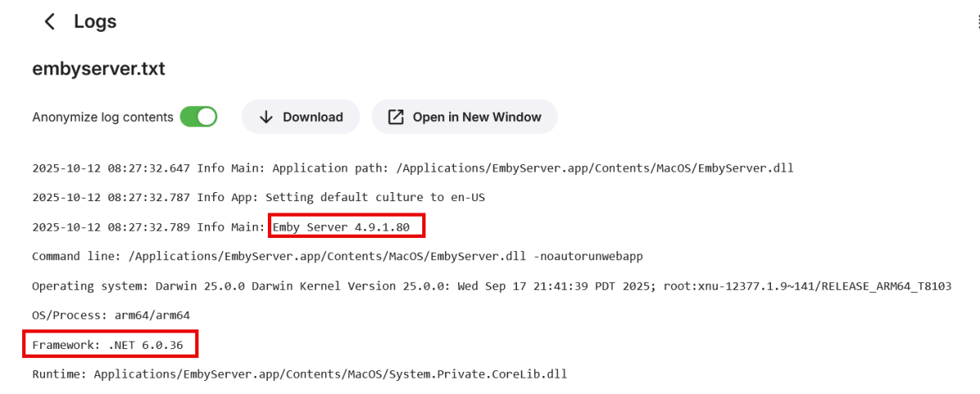Image resolution: width=980 pixels, height=394 pixels.
Task: Click the highlighted Framework .NET 6.0.36 line
Action: (x=110, y=345)
